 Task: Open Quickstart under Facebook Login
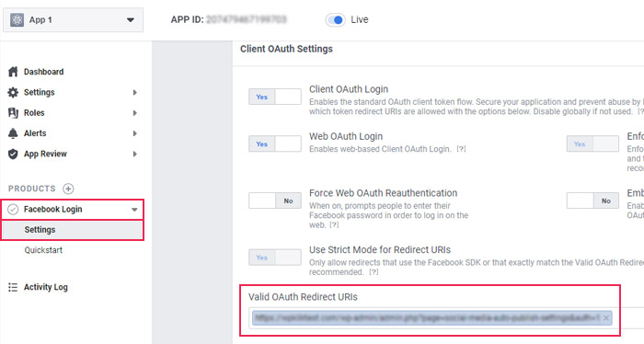[x=43, y=250]
